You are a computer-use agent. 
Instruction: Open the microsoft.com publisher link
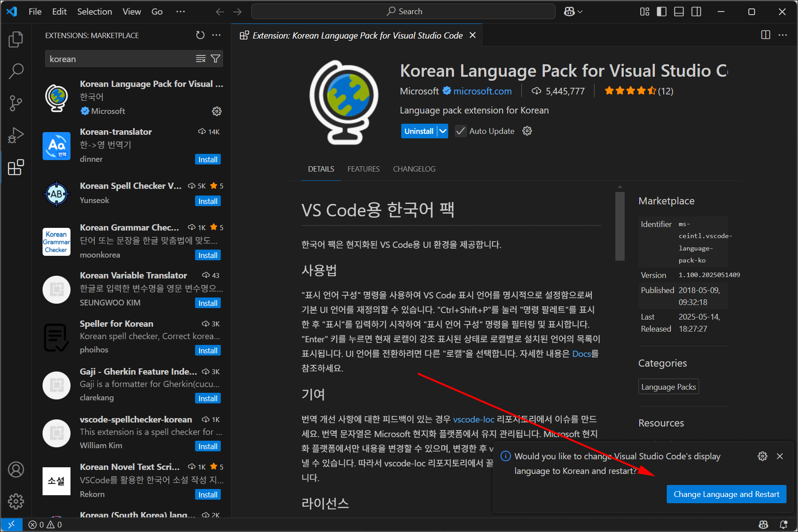pos(482,91)
